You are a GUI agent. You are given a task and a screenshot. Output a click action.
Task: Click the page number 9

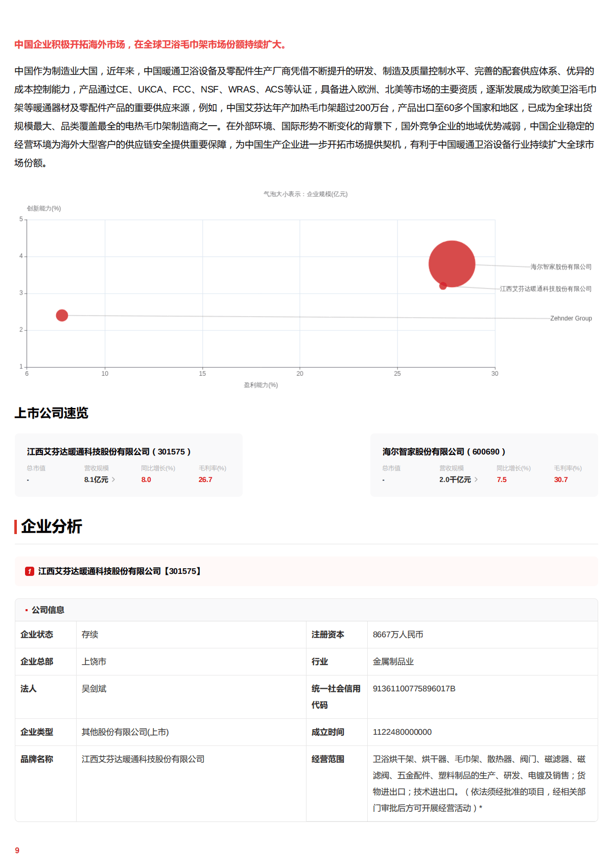pos(17,850)
